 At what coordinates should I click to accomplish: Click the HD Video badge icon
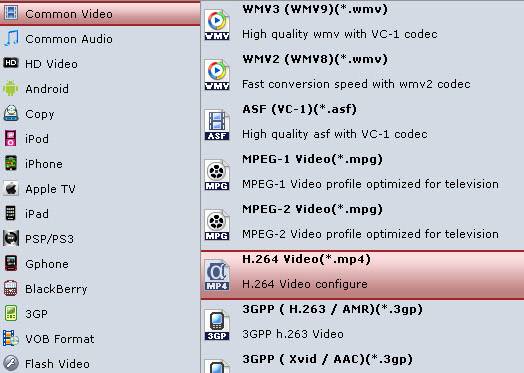10,63
